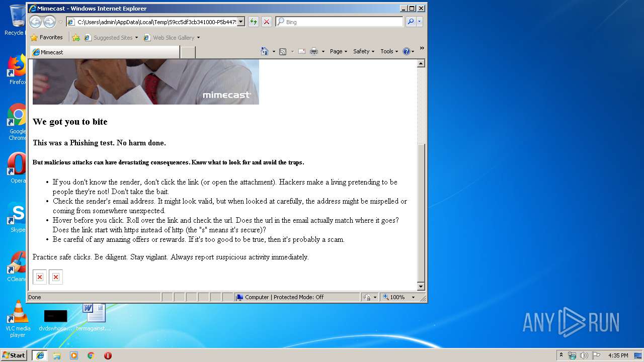Open the Safety menu
Viewport: 644px width, 362px height.
pyautogui.click(x=364, y=51)
